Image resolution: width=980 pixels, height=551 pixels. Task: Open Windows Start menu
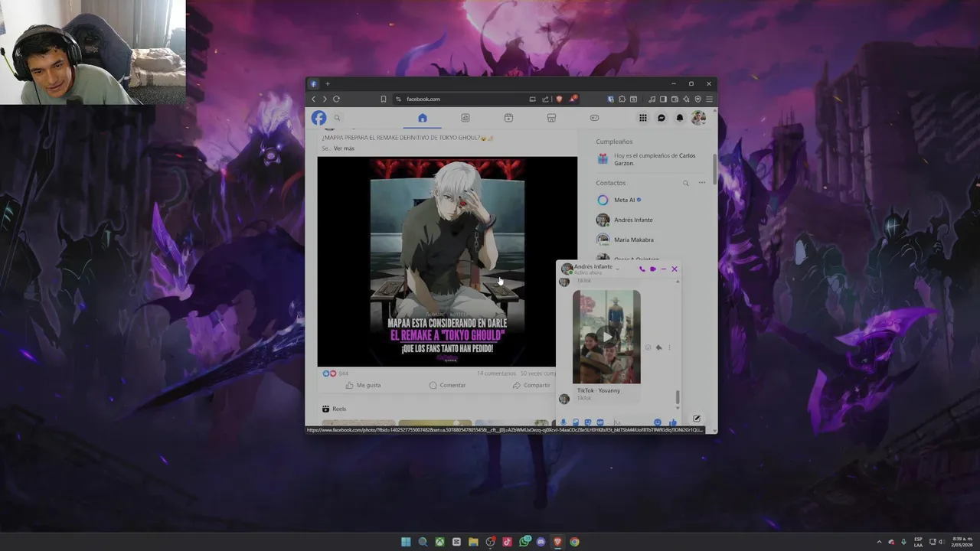pos(406,542)
